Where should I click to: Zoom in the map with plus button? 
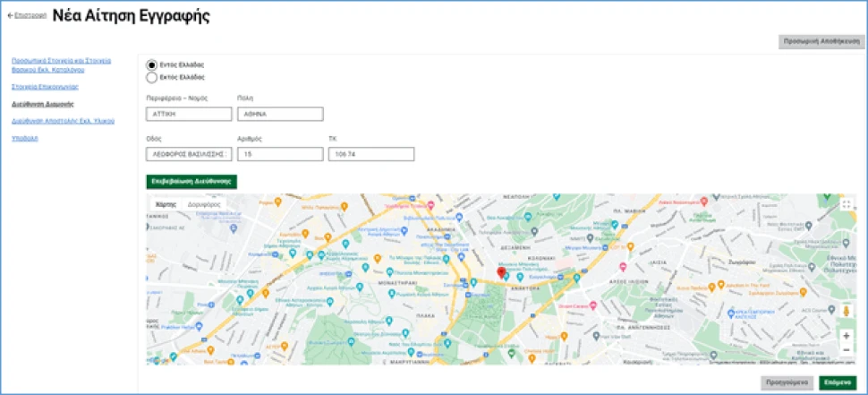847,335
